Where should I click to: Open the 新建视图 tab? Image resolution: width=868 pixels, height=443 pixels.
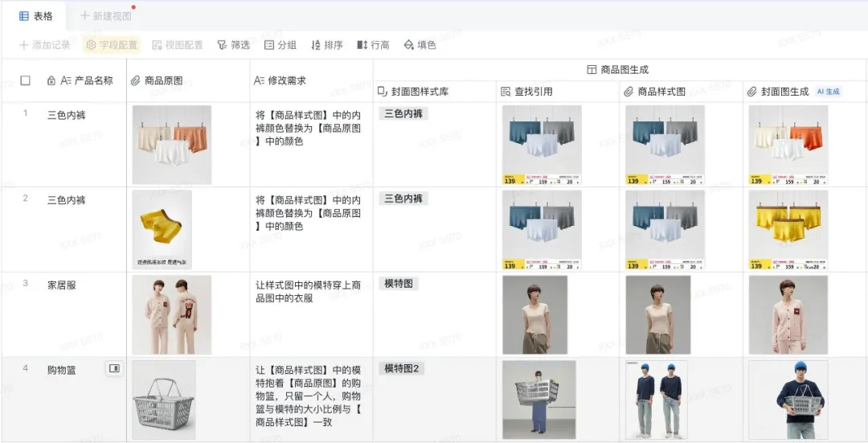[106, 16]
